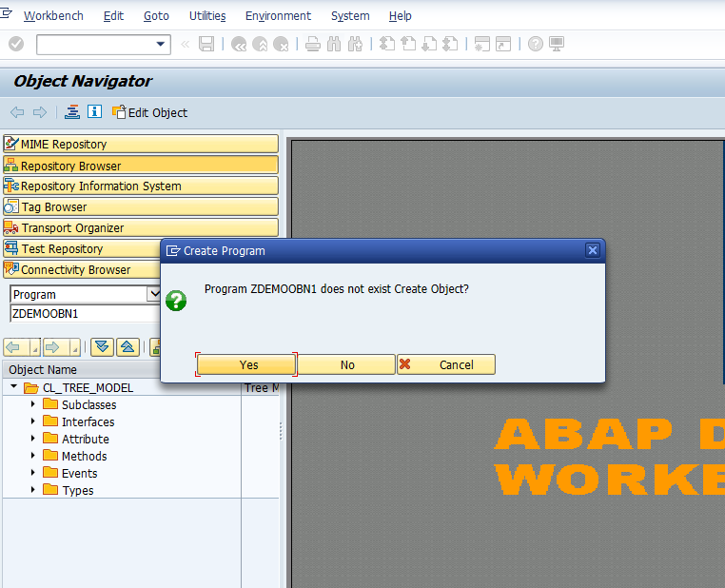Viewport: 725px width, 588px height.
Task: Click the Object Navigator back arrow
Action: click(17, 112)
